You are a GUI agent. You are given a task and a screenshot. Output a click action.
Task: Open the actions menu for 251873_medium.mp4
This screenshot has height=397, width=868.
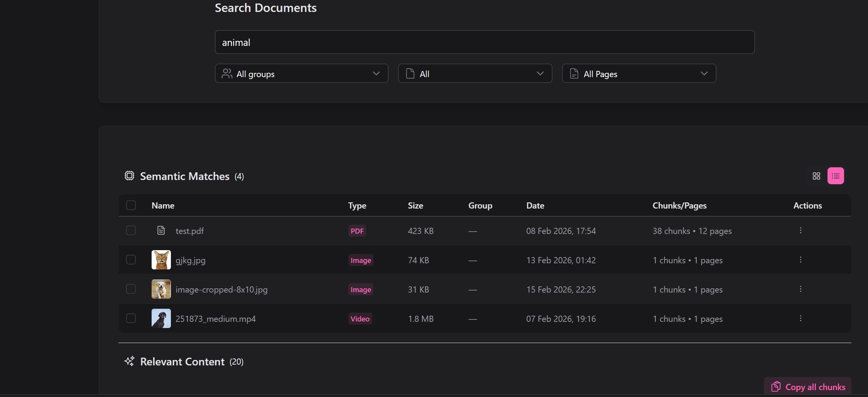point(800,318)
